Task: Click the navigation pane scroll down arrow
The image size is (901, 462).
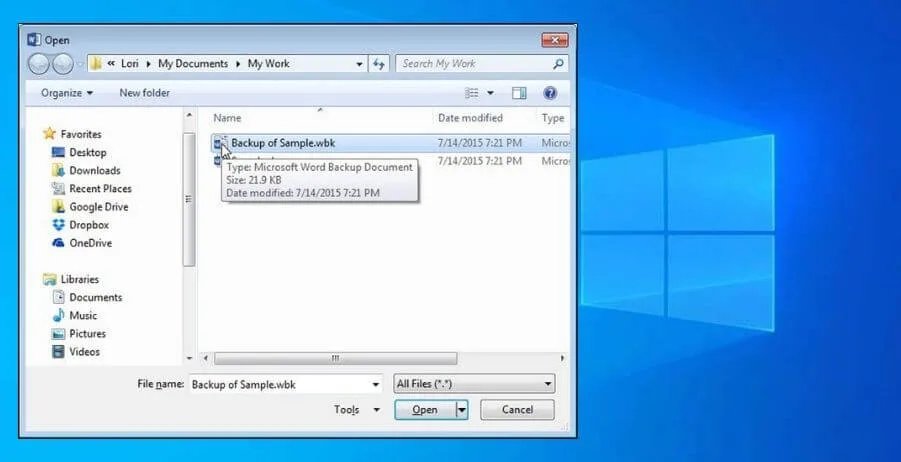Action: 190,359
